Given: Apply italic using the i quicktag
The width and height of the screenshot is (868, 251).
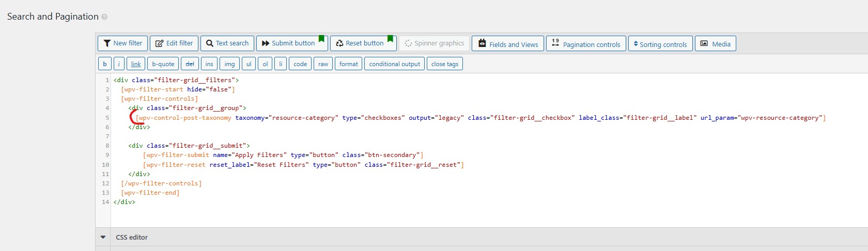Looking at the screenshot, I should pos(119,64).
